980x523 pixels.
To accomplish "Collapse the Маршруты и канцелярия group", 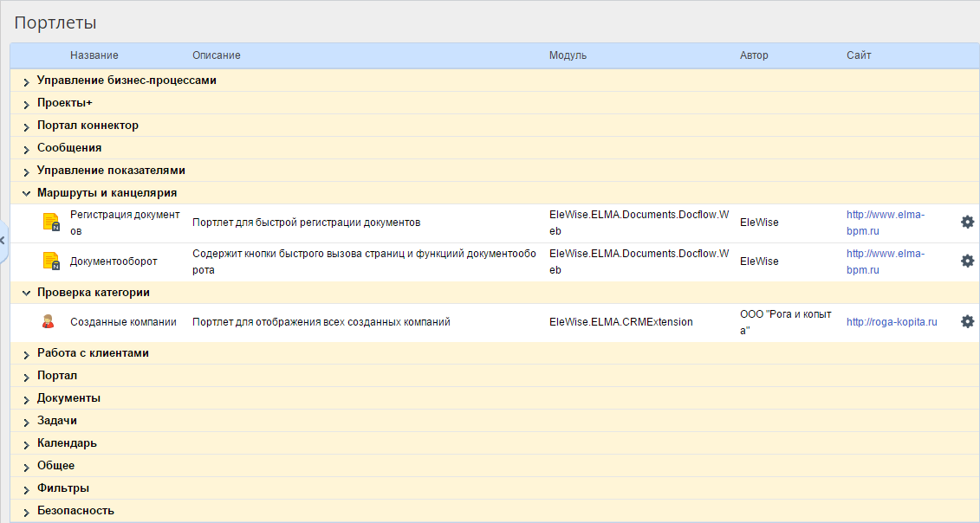I will pyautogui.click(x=27, y=193).
